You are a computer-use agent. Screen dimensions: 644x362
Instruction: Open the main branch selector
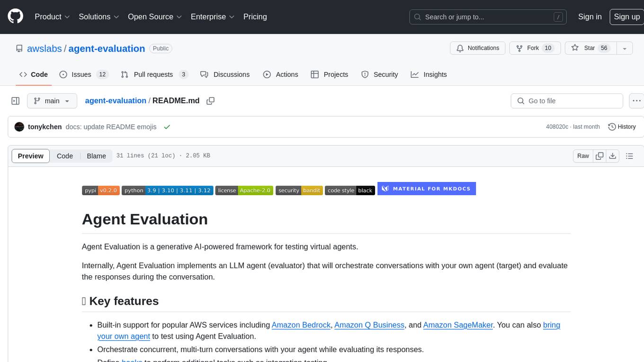pos(52,101)
